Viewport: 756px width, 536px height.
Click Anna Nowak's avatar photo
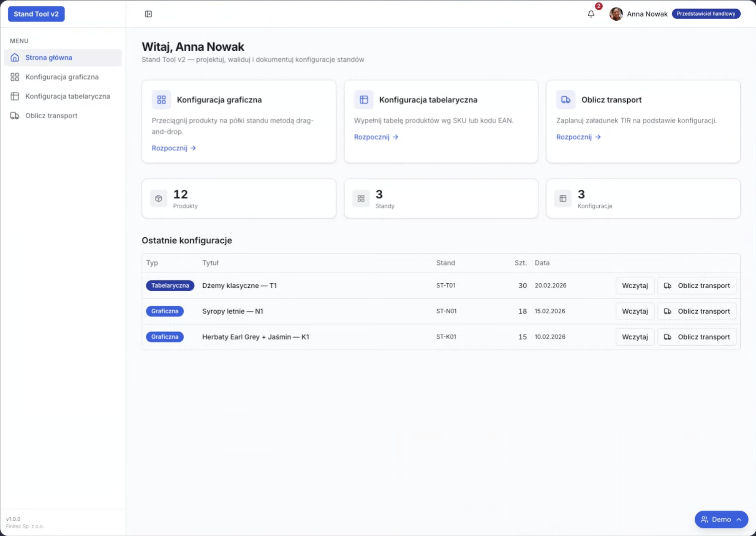616,14
